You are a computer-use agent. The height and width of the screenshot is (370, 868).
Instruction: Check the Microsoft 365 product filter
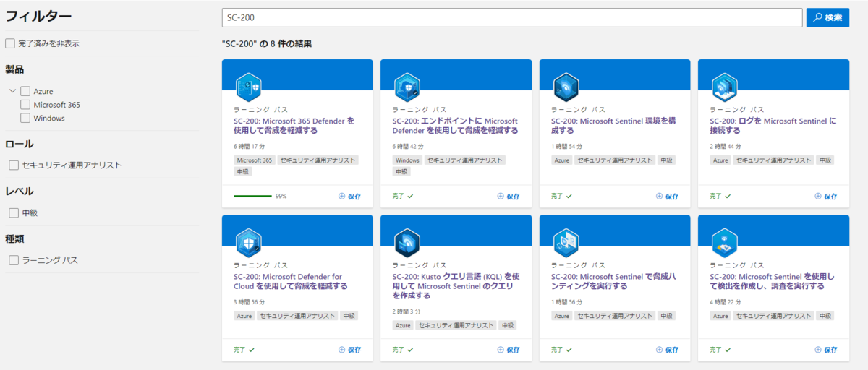point(25,105)
